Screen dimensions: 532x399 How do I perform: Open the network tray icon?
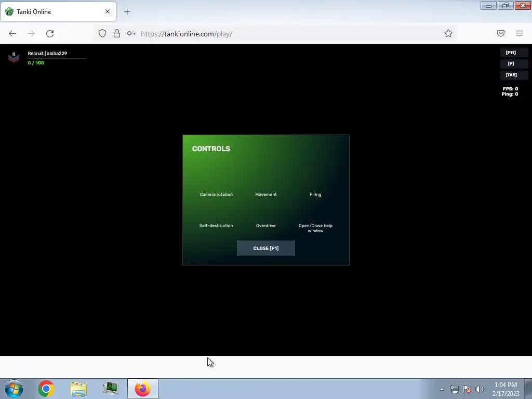point(454,389)
